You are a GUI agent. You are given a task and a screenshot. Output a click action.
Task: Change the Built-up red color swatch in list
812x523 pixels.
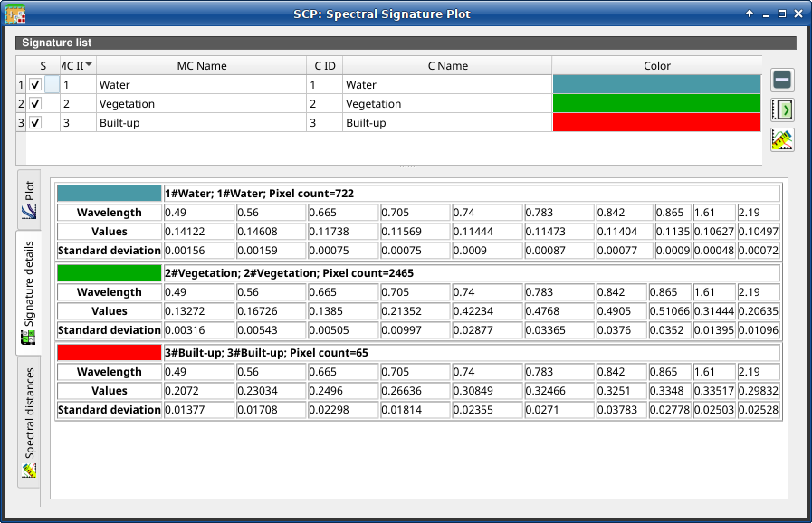tap(656, 123)
